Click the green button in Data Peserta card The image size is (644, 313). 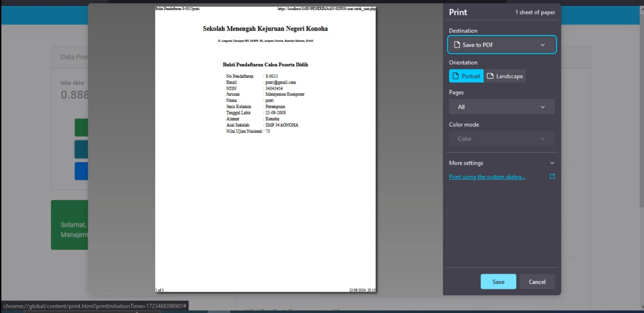81,128
